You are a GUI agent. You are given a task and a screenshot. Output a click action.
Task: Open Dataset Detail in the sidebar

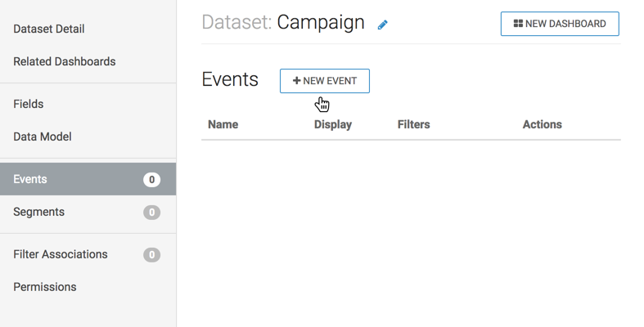pos(49,29)
